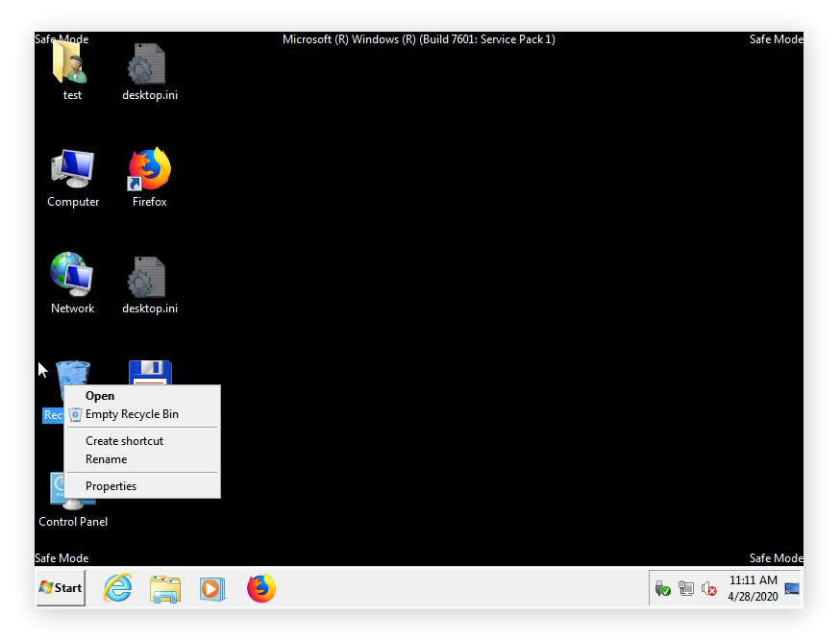
Task: Choose Empty Recycle Bin from the menu
Action: pyautogui.click(x=132, y=414)
